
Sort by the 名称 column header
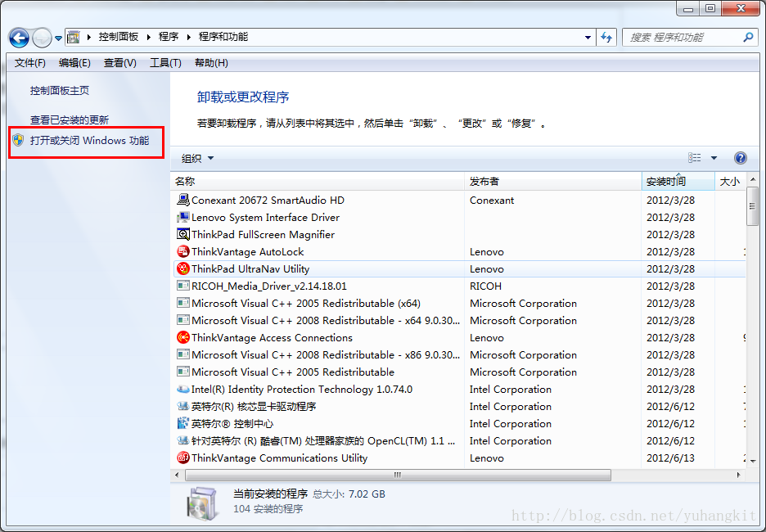point(317,181)
